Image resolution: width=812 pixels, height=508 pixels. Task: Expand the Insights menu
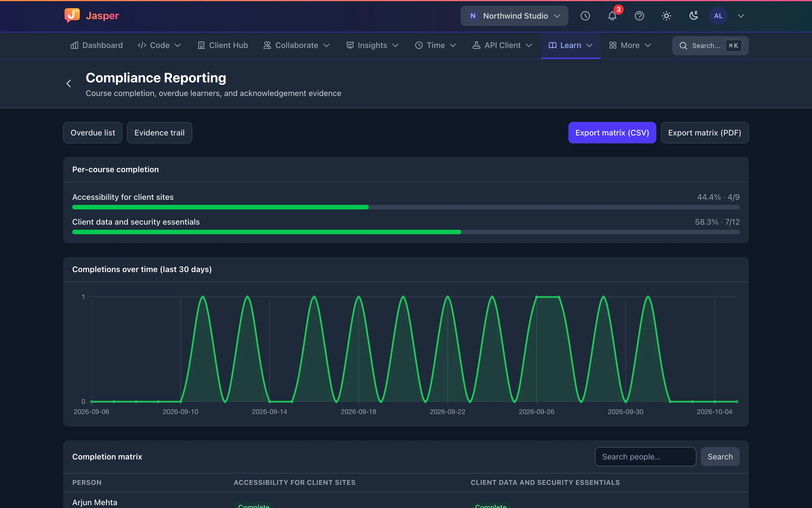point(372,45)
